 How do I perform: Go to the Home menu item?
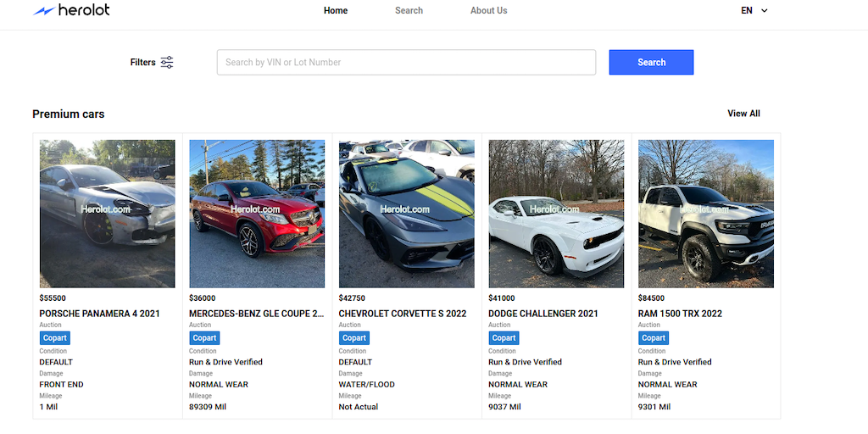pos(336,11)
